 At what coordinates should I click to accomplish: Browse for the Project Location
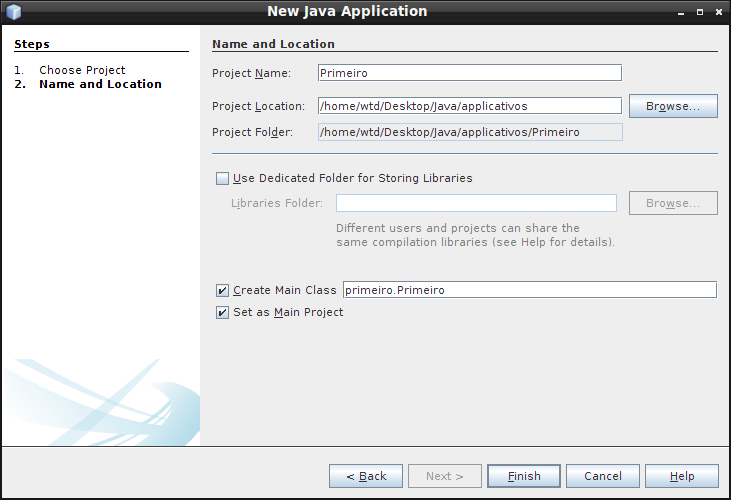pos(673,106)
